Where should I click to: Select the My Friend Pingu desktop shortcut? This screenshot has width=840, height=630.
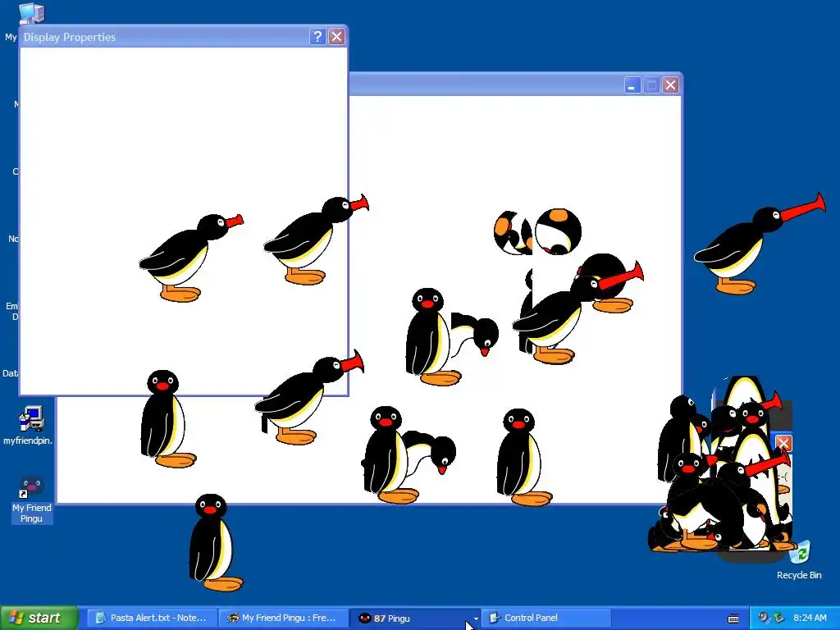32,499
